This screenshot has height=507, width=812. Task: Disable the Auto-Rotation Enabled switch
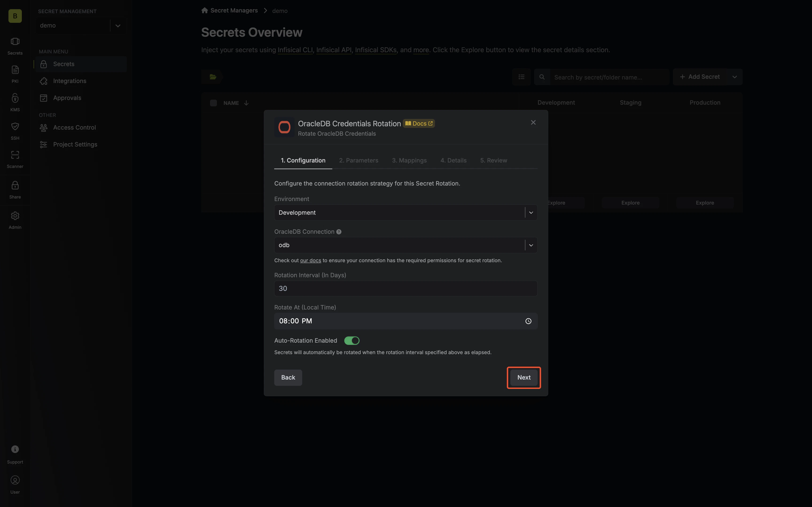click(x=352, y=340)
